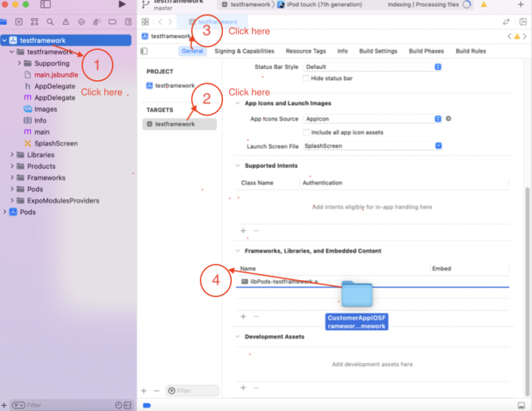Collapse Development Assets section

(x=238, y=336)
